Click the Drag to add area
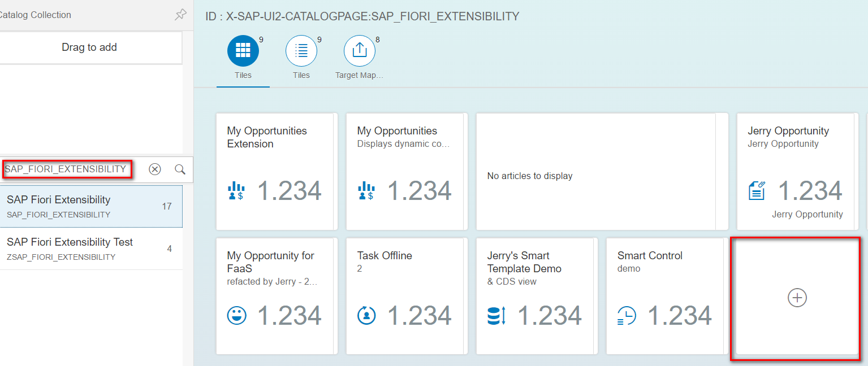This screenshot has height=366, width=868. coord(89,47)
